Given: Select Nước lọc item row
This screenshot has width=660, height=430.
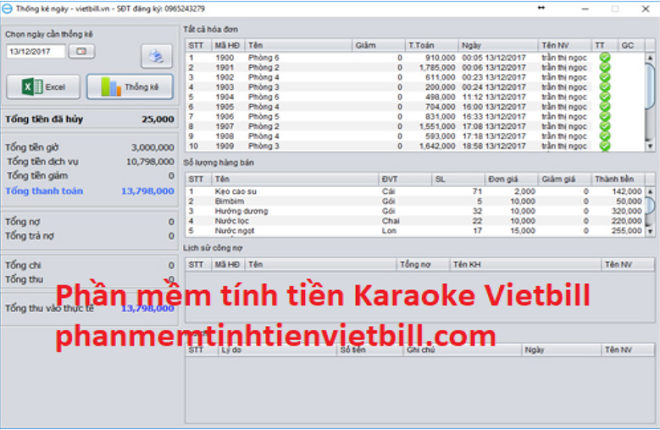Looking at the screenshot, I should pyautogui.click(x=415, y=221).
